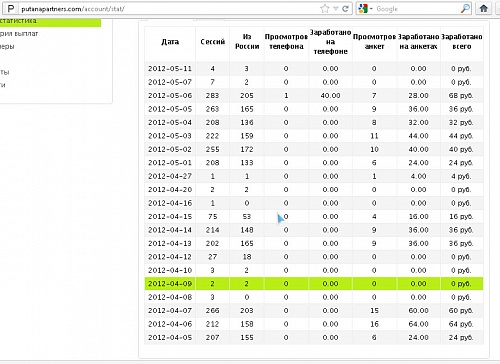Open the address bar history dropdown arrow

[336, 9]
